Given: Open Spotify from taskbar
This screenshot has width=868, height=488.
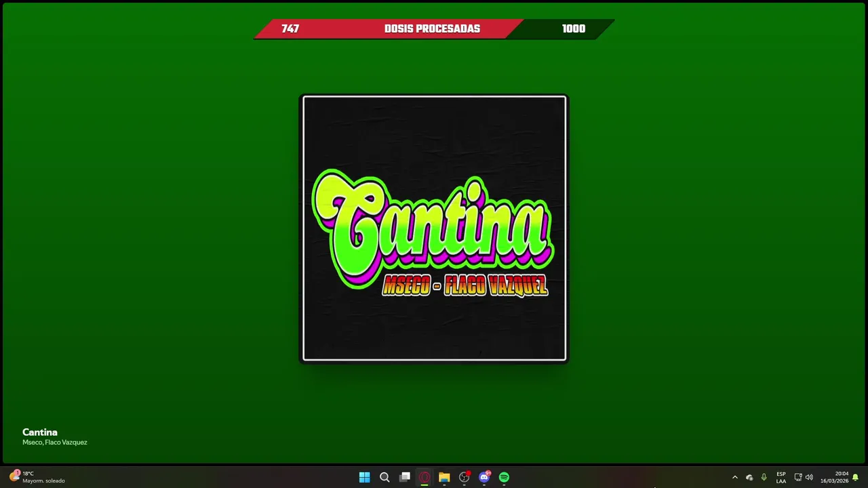Looking at the screenshot, I should point(504,477).
